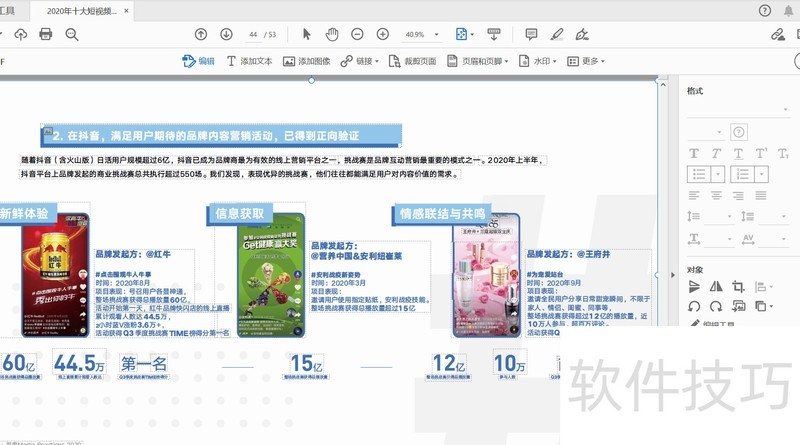
Task: Click the zoom in plus icon
Action: 383,34
